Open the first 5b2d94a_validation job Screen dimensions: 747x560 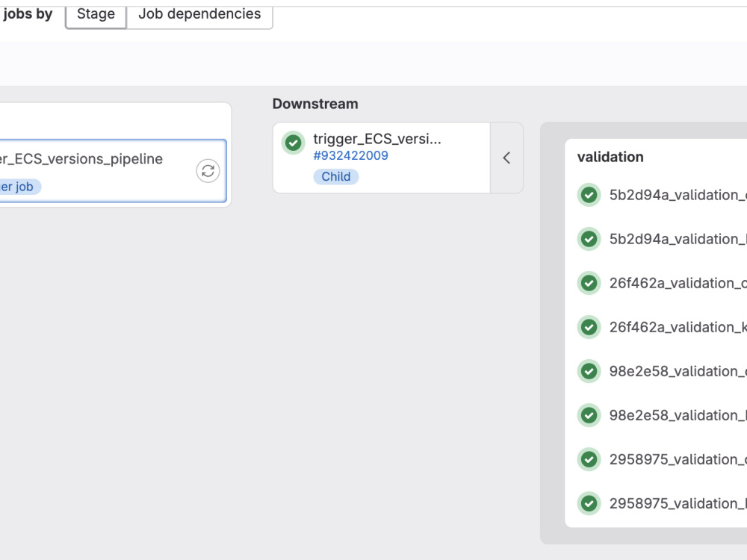coord(676,195)
